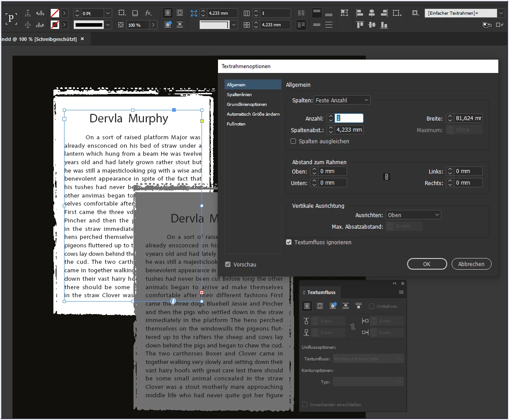Click the fill color none swatch

(55, 13)
